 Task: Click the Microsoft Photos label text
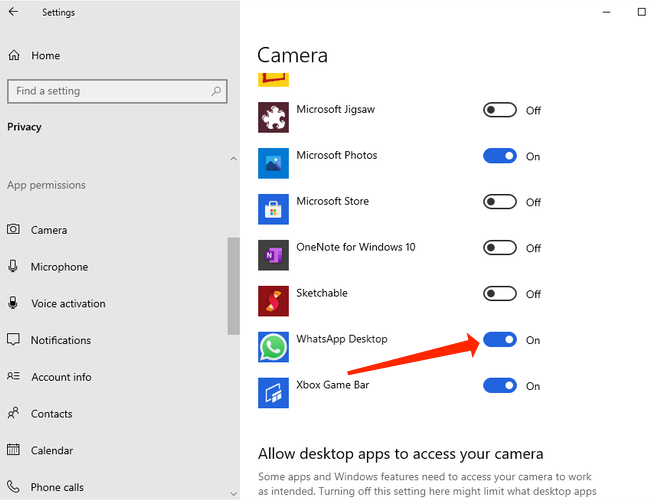pos(337,155)
